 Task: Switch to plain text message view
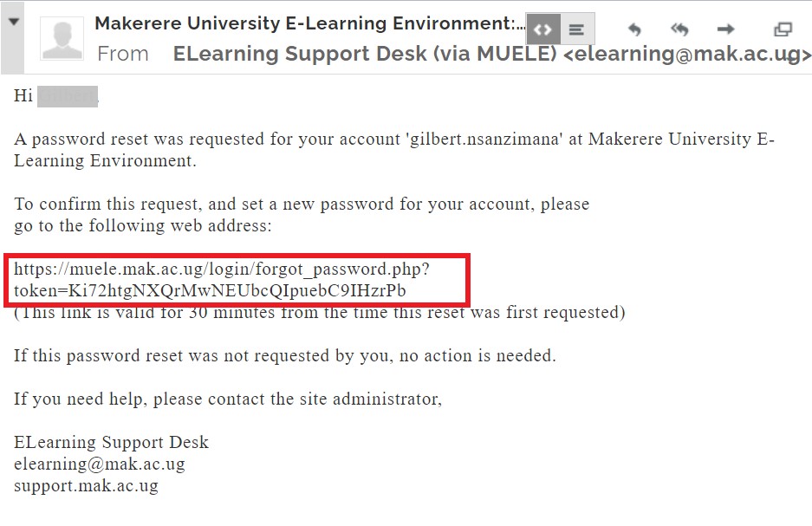click(577, 29)
